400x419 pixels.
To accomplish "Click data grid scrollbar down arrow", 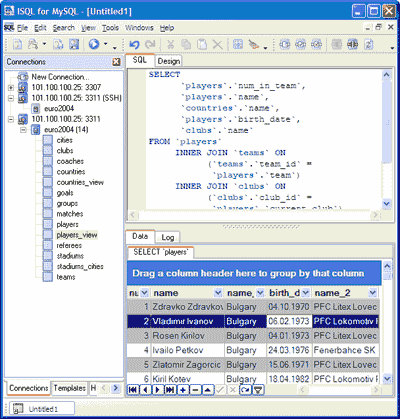I will (387, 379).
